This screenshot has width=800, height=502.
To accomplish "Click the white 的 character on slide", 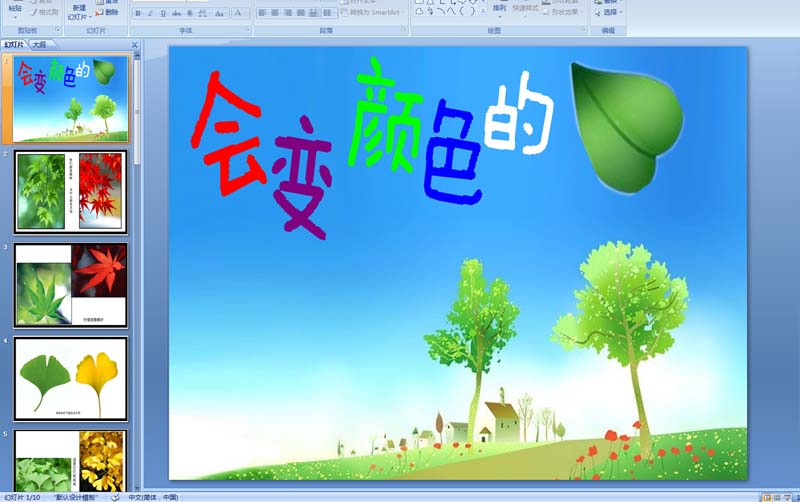I will pos(519,113).
